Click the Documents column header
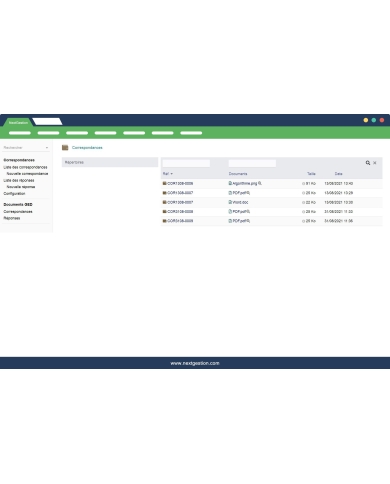 (238, 174)
